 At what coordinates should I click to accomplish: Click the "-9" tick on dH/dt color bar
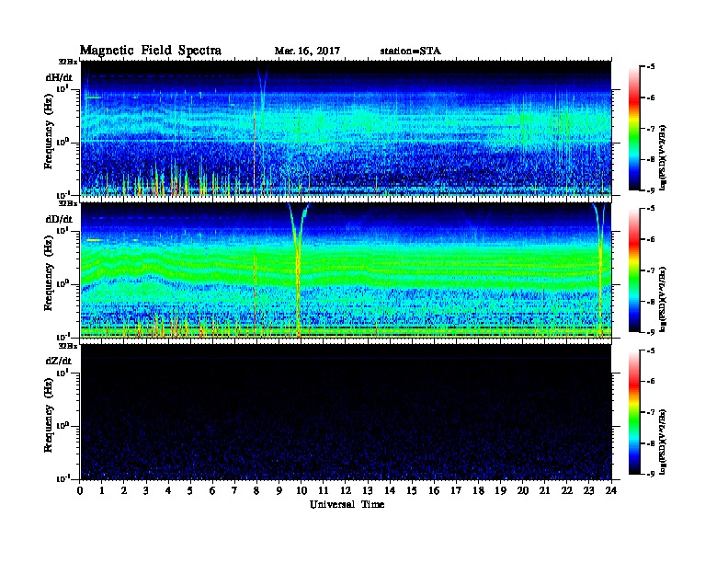pos(651,190)
